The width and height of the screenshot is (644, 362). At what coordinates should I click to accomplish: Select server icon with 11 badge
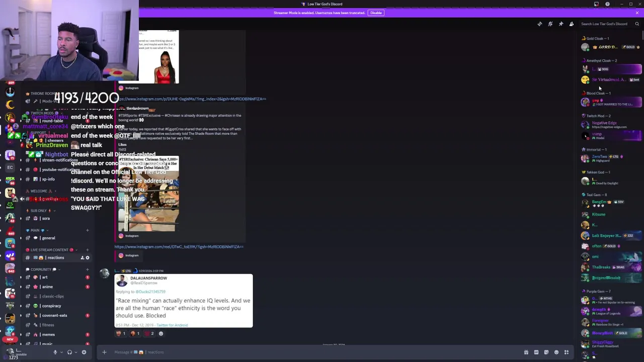(10, 293)
